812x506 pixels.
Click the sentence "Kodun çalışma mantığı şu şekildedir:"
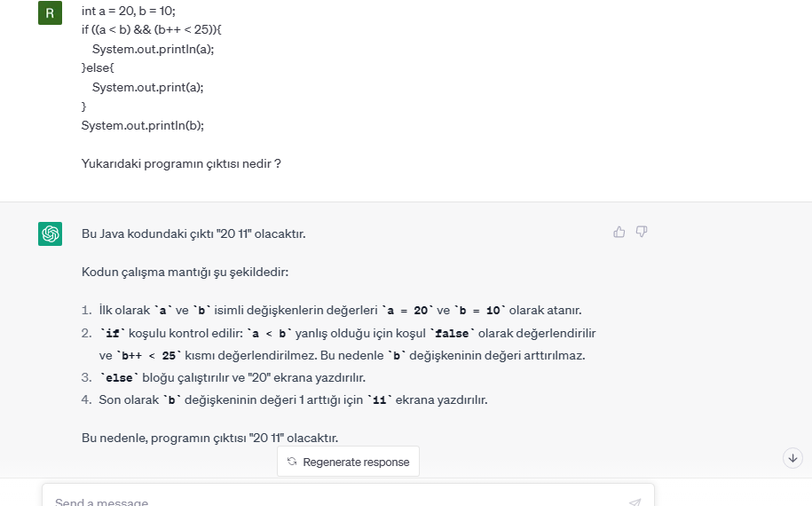185,272
